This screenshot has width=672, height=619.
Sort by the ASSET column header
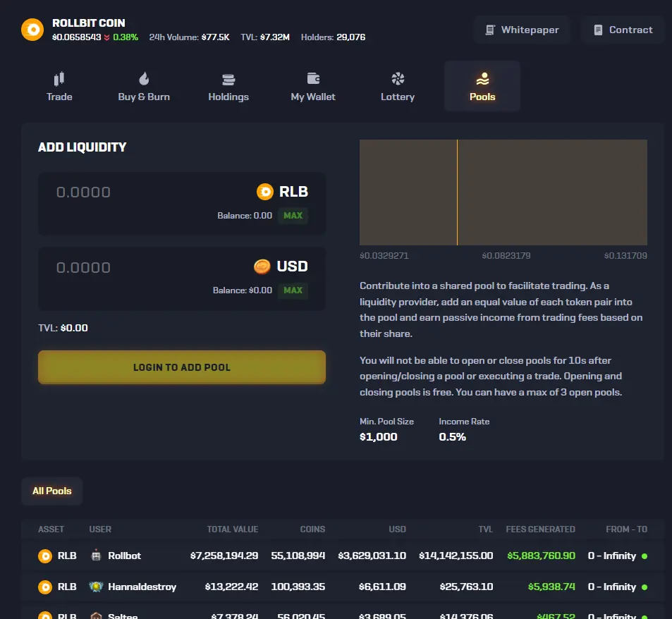[51, 529]
